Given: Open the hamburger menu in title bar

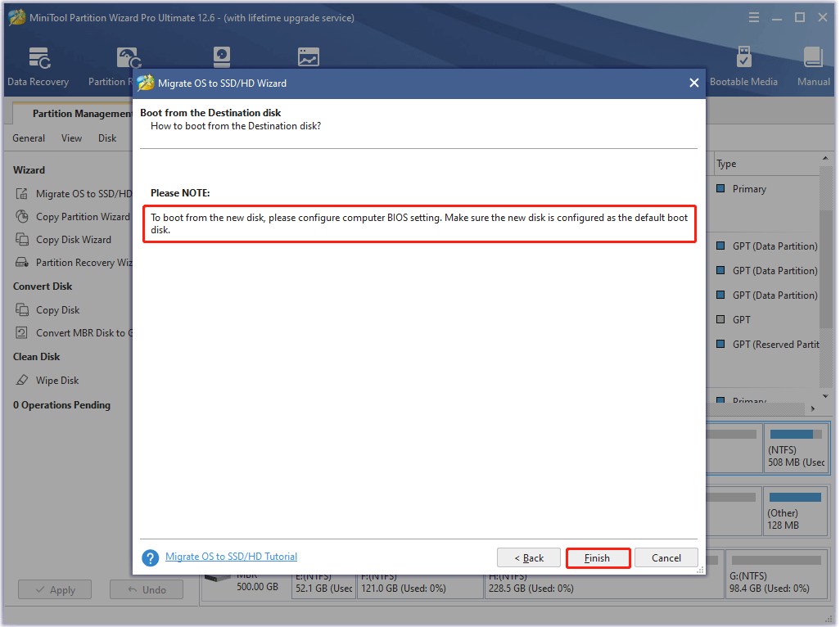Looking at the screenshot, I should [754, 18].
